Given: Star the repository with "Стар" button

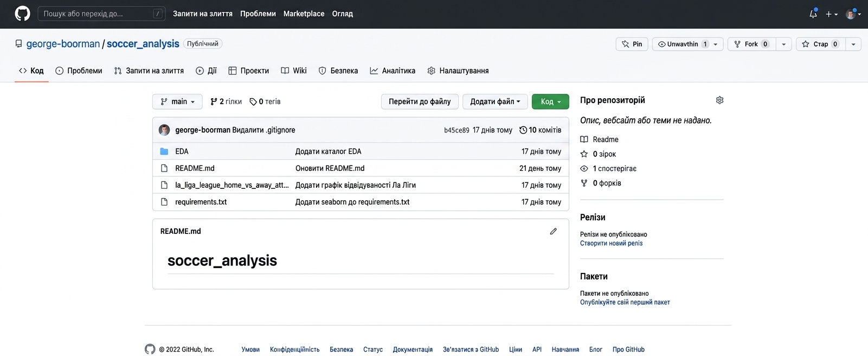Looking at the screenshot, I should (821, 44).
